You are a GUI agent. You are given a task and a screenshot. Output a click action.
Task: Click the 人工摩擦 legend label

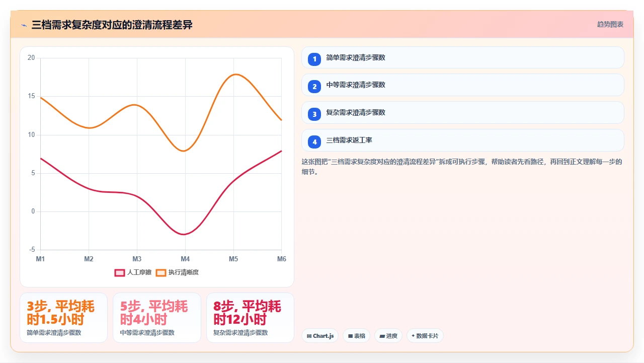pos(139,272)
